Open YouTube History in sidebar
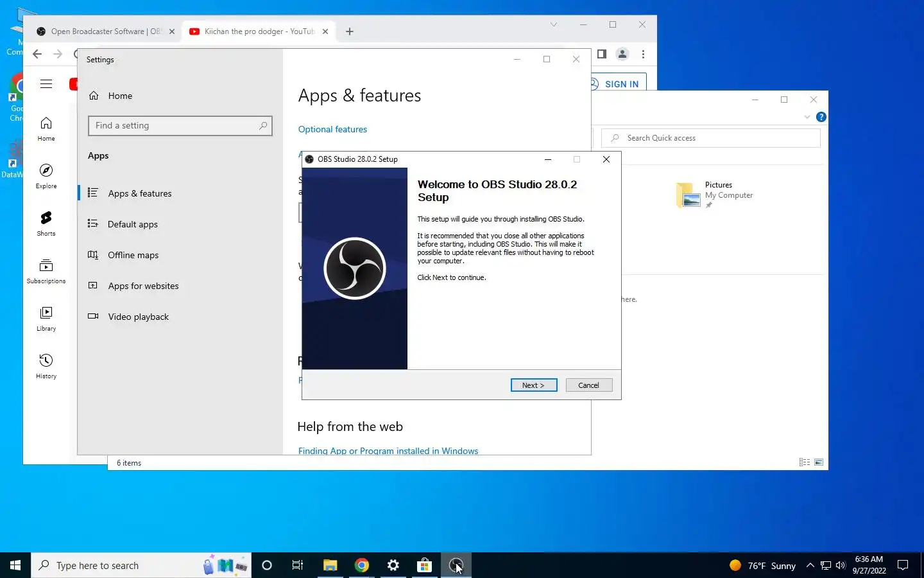This screenshot has width=924, height=578. 46,366
